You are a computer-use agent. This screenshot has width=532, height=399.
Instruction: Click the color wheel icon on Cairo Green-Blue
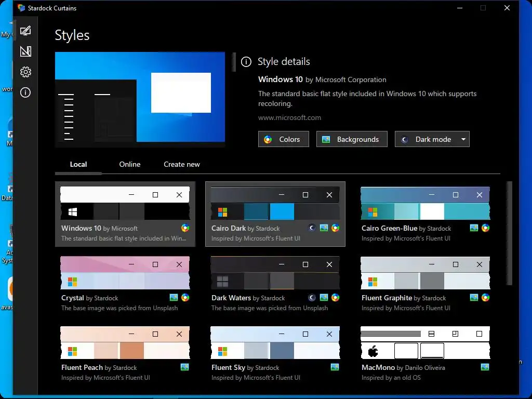click(x=486, y=228)
